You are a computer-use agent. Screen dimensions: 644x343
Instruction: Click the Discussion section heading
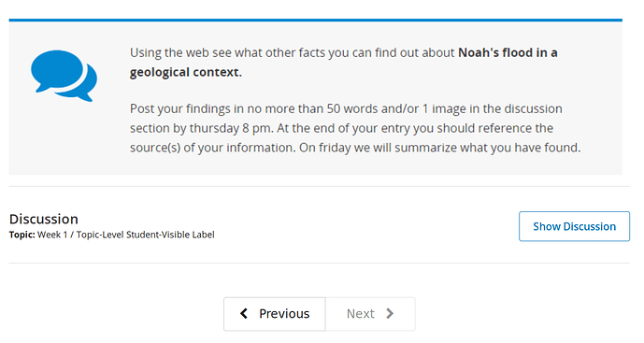(x=44, y=219)
